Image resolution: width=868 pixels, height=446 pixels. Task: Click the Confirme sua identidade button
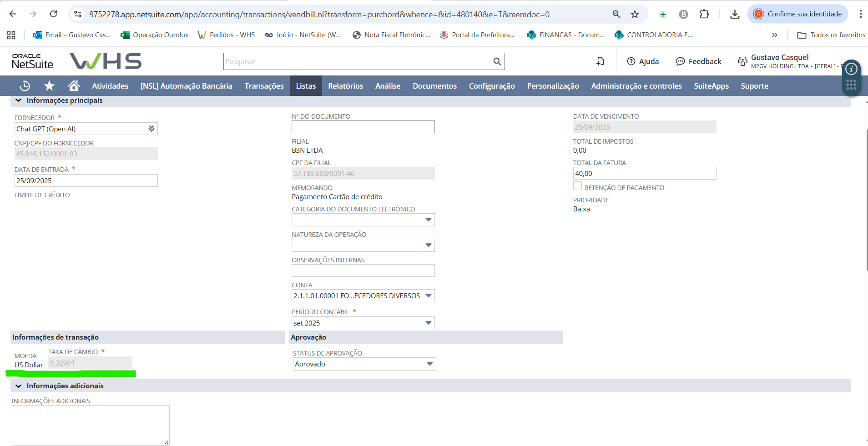coord(797,14)
